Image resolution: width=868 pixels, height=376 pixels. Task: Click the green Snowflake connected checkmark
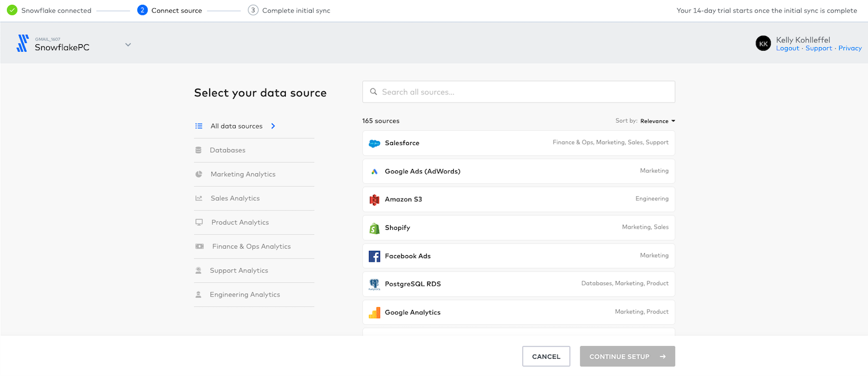coord(12,10)
